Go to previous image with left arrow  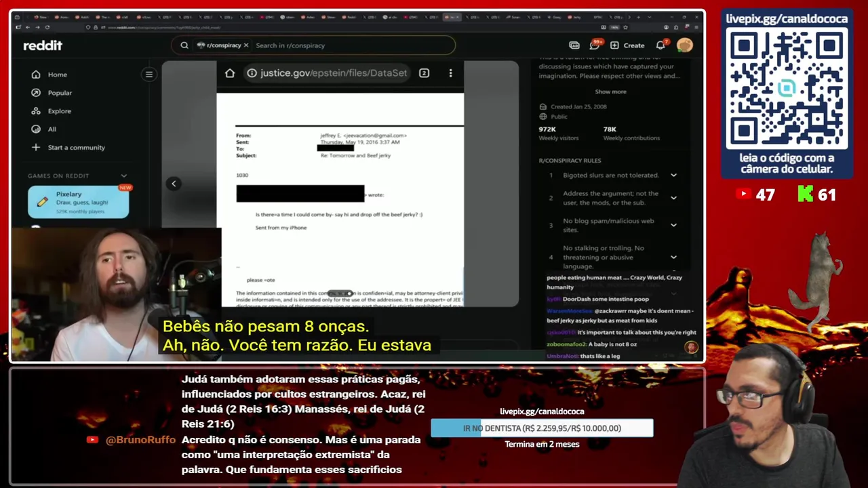click(174, 184)
